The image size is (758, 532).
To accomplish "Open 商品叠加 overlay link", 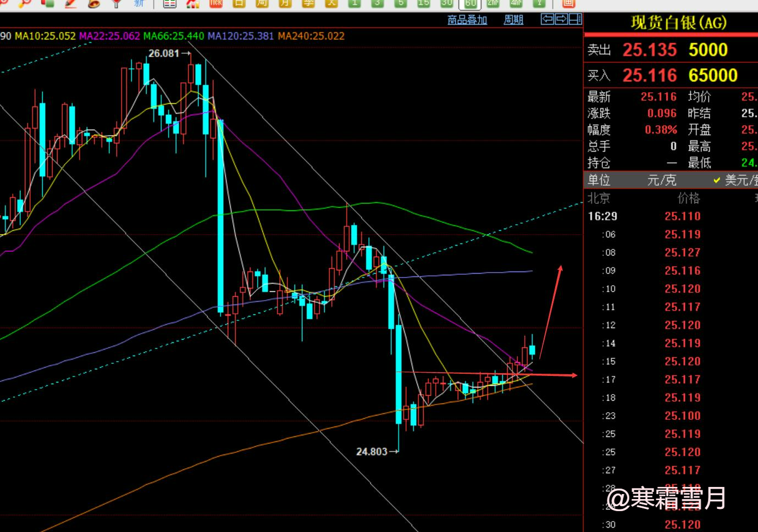I will tap(467, 20).
